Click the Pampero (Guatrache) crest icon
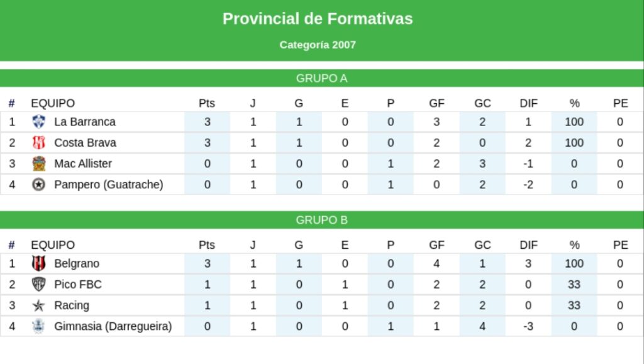 pyautogui.click(x=38, y=185)
